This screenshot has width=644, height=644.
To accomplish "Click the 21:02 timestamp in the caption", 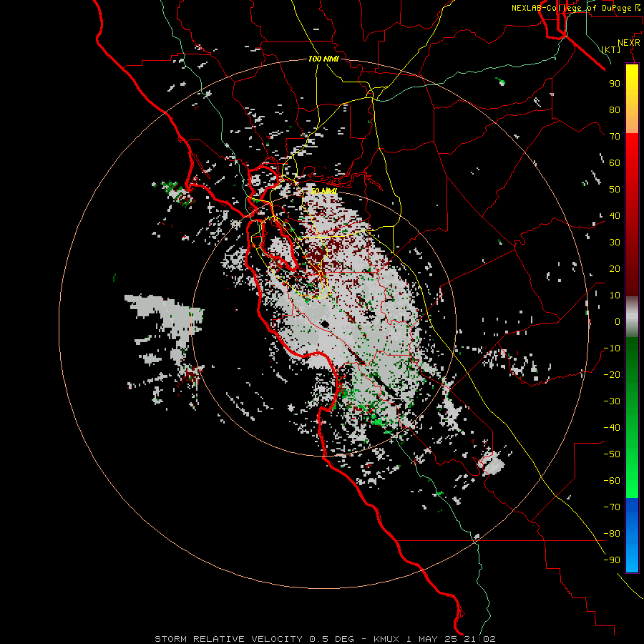I will tap(480, 639).
